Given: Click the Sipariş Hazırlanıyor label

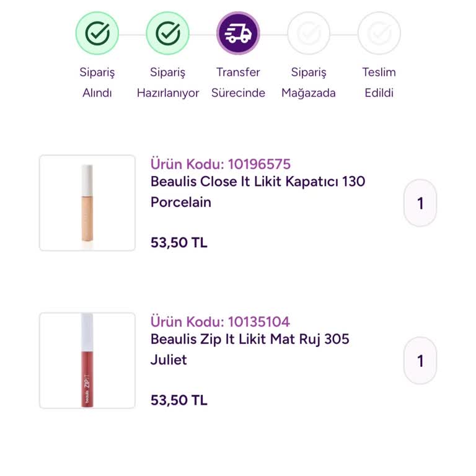Looking at the screenshot, I should [168, 82].
